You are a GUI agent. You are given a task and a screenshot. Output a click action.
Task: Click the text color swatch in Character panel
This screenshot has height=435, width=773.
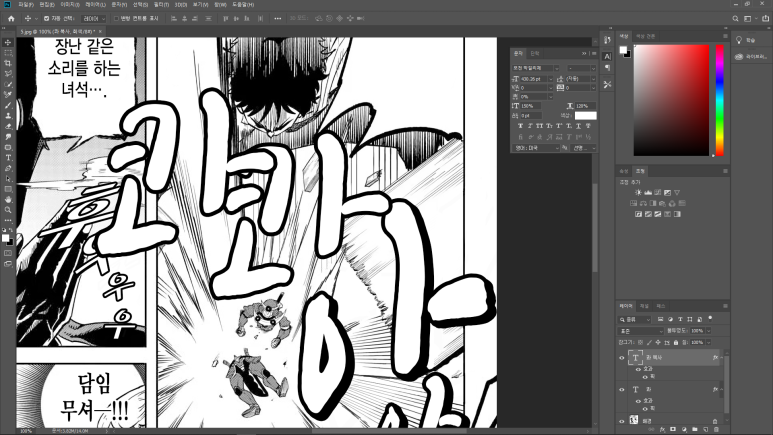coord(585,115)
